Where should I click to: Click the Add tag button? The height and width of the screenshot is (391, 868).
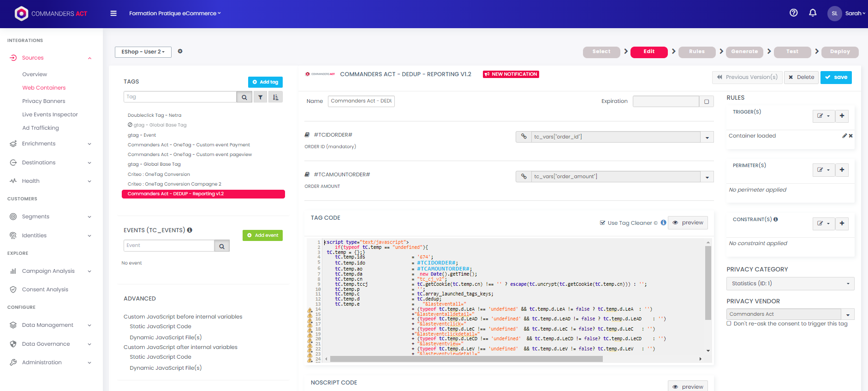coord(265,82)
